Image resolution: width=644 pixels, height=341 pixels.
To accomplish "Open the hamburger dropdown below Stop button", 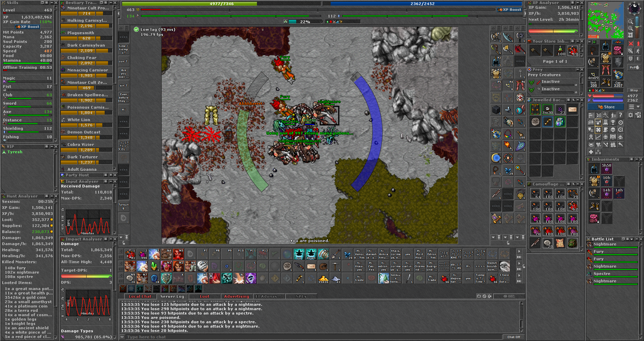I will point(634,107).
